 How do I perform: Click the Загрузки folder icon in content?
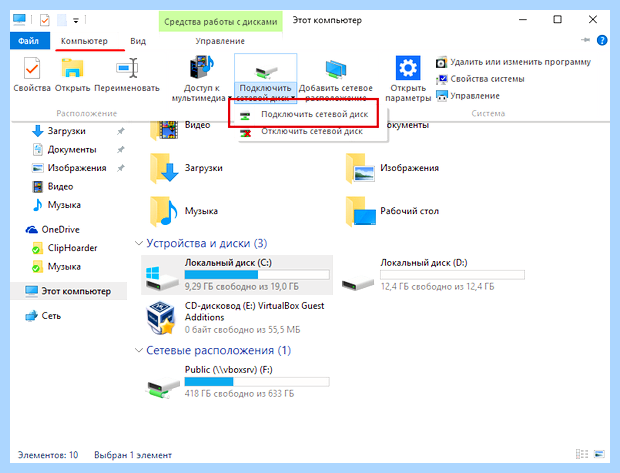(164, 168)
